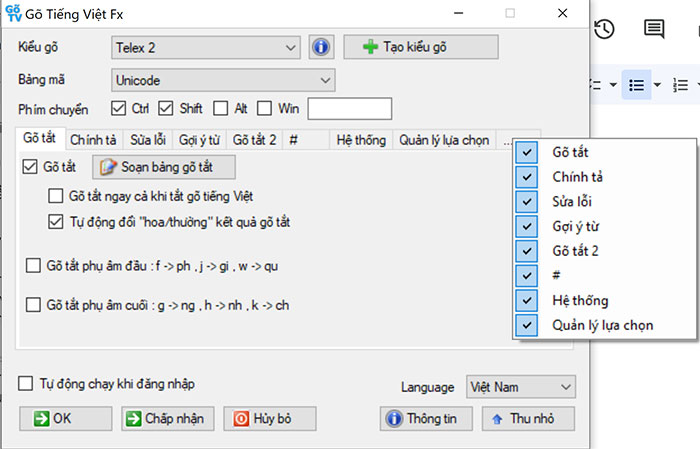The image size is (700, 449).
Task: Check Gõ tắt ngay cả khi tắt gõ tiếng Việt
Action: (x=55, y=196)
